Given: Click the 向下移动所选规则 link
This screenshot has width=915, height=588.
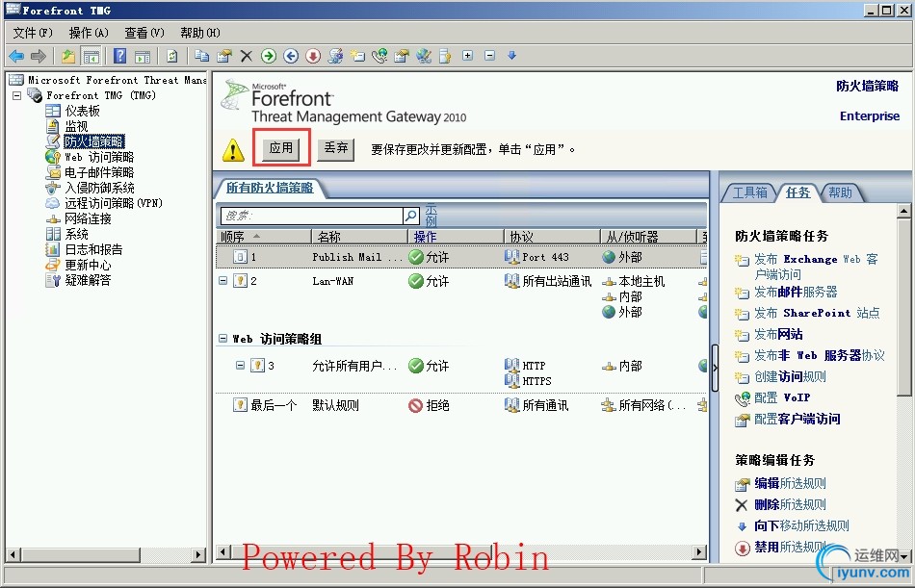Looking at the screenshot, I should (x=801, y=526).
